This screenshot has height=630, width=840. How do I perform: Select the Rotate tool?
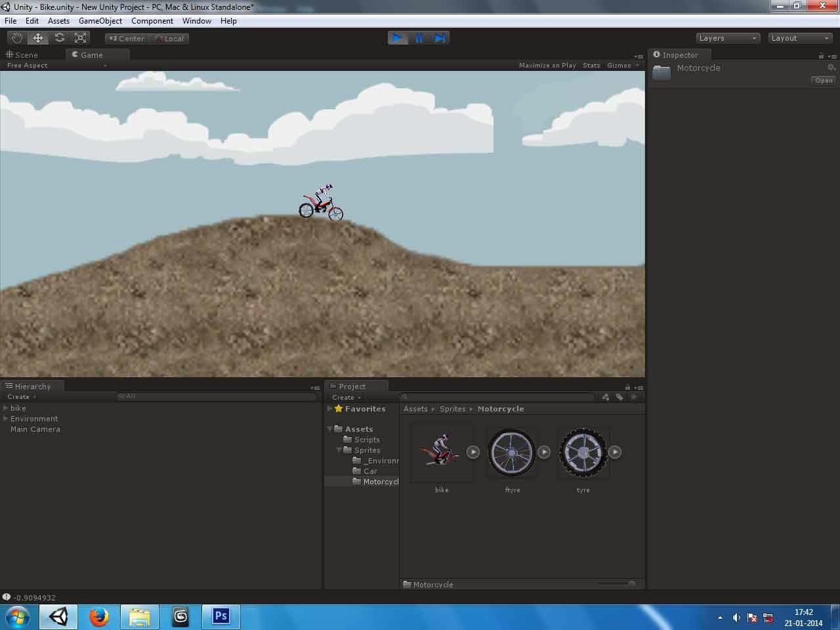pyautogui.click(x=59, y=37)
